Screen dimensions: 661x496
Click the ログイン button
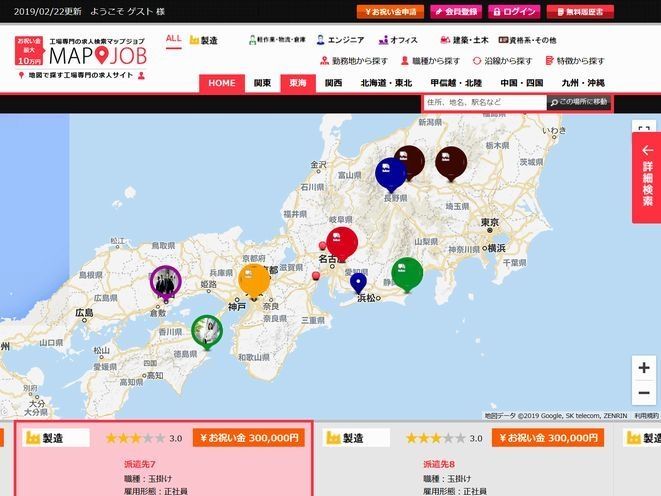[514, 12]
